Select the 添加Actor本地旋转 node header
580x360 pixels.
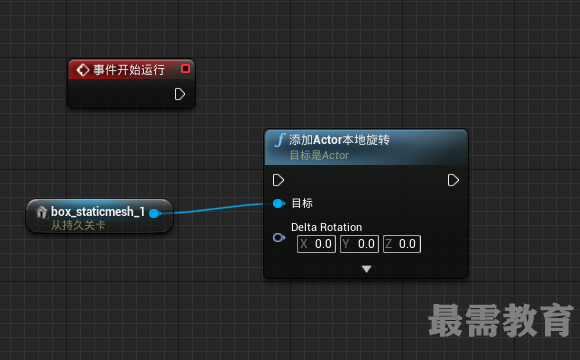(366, 147)
